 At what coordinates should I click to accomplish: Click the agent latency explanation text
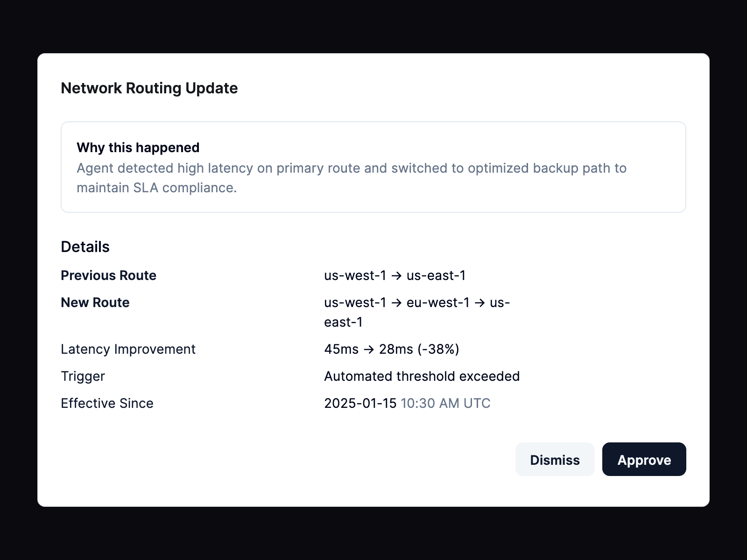pos(352,178)
